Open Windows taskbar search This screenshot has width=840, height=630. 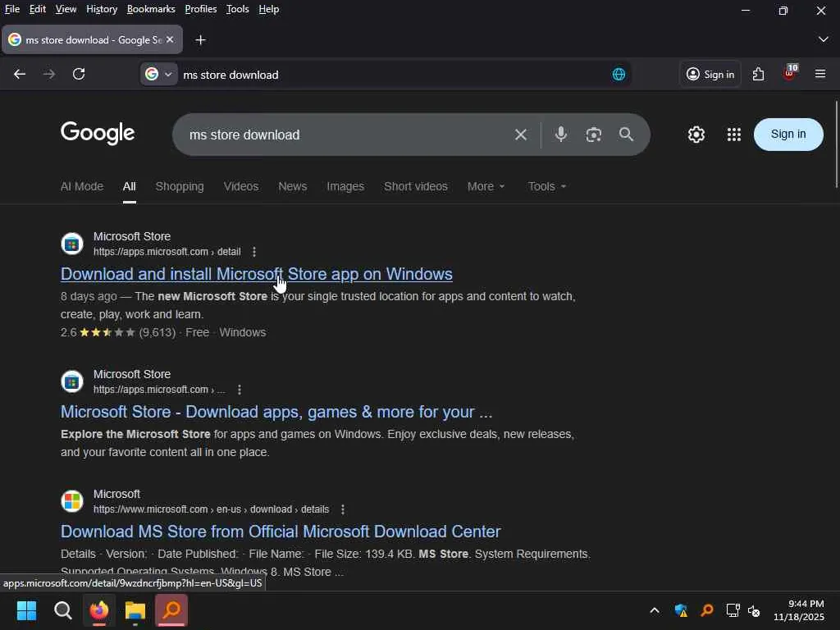62,610
